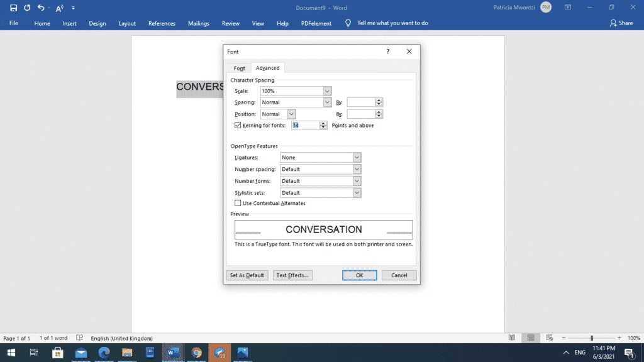The image size is (644, 362).
Task: Switch to the Font tab in the dialog
Action: [239, 67]
